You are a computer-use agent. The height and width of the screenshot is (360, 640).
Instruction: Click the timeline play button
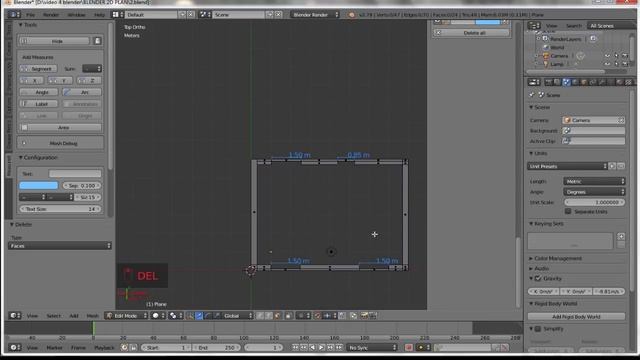point(321,347)
